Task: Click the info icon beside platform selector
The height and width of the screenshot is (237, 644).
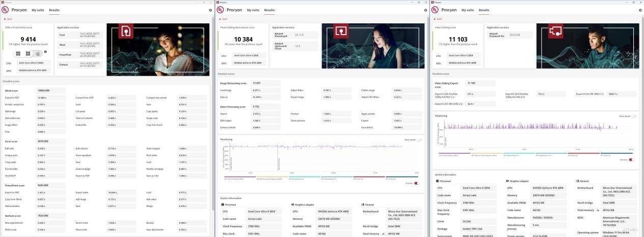Action: click(x=45, y=52)
